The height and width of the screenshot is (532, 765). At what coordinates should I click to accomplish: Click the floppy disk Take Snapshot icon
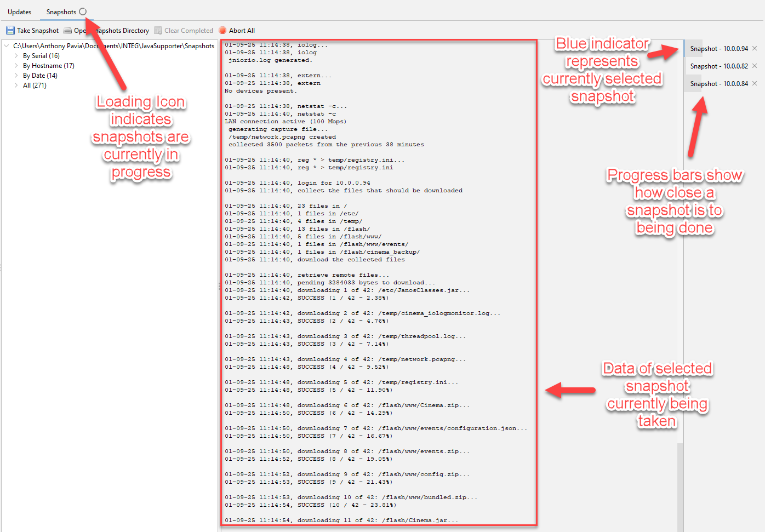click(x=10, y=31)
